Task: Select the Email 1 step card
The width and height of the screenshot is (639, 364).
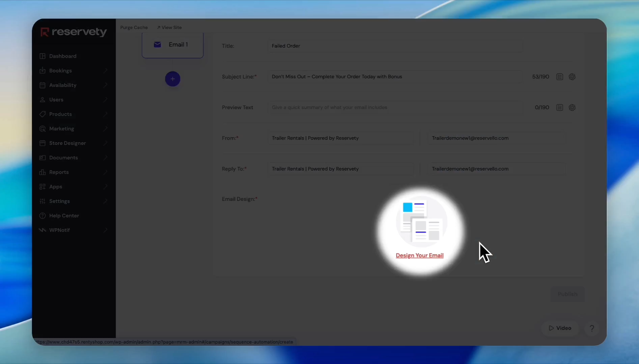Action: [x=172, y=45]
